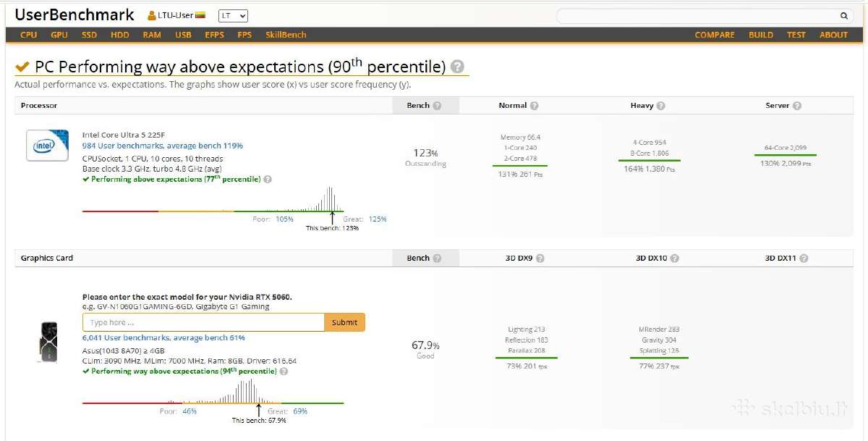Click the '77% 237 fps' DX10 result
This screenshot has height=441, width=868.
tap(659, 366)
